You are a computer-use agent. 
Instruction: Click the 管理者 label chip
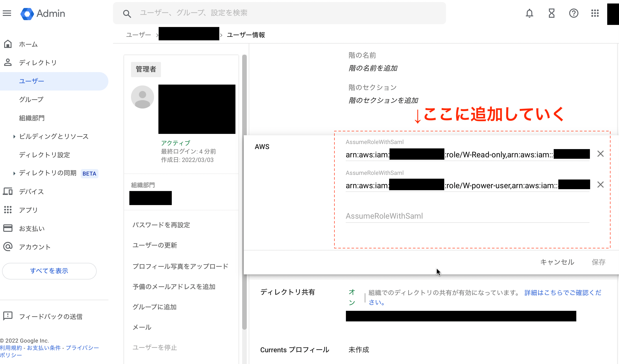point(146,69)
